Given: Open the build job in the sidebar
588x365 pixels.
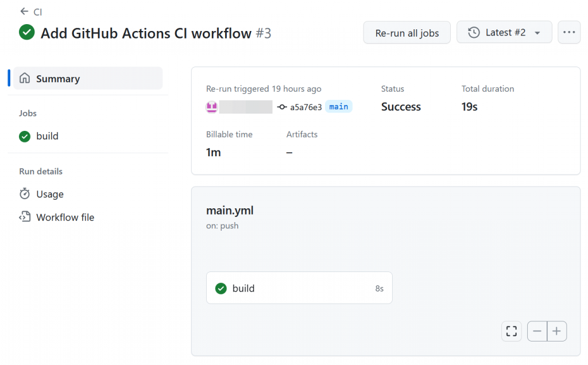Looking at the screenshot, I should point(47,136).
